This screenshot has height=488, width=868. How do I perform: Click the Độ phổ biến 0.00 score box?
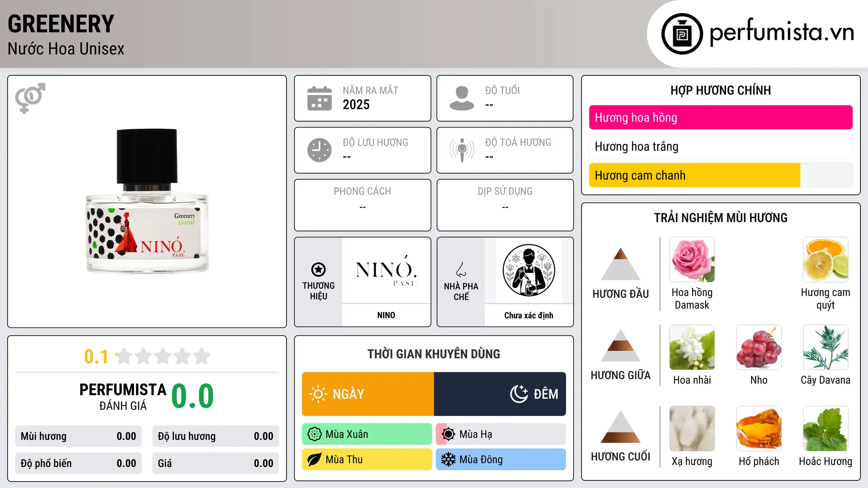(78, 463)
